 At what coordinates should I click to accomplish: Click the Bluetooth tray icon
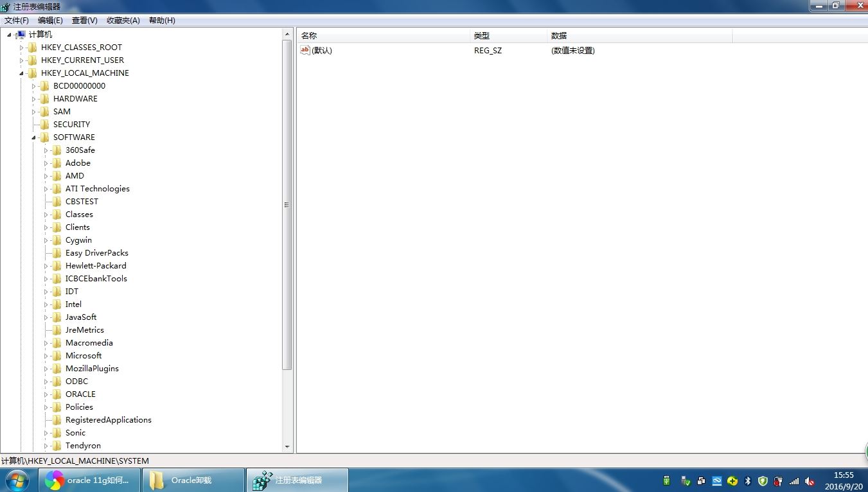tap(748, 480)
